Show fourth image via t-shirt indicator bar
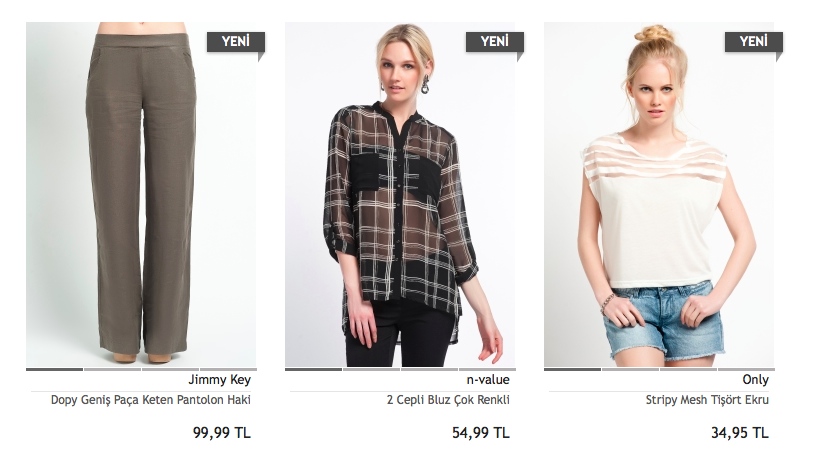Image resolution: width=814 pixels, height=451 pixels. tap(746, 370)
